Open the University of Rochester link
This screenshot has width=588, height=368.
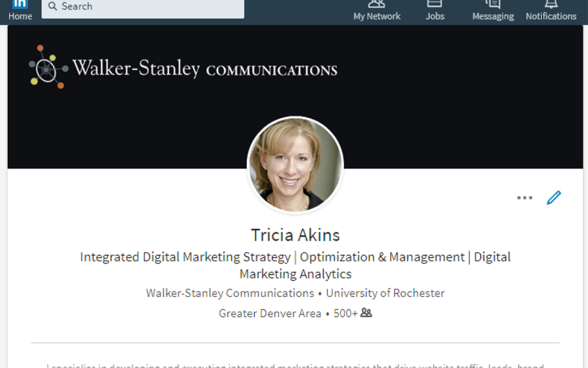tap(385, 293)
